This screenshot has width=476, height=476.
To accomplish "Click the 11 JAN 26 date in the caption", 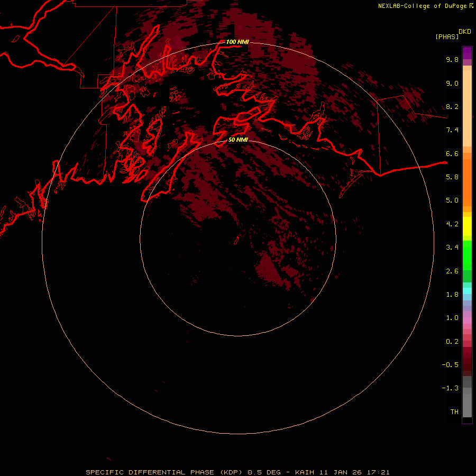I will point(340,472).
